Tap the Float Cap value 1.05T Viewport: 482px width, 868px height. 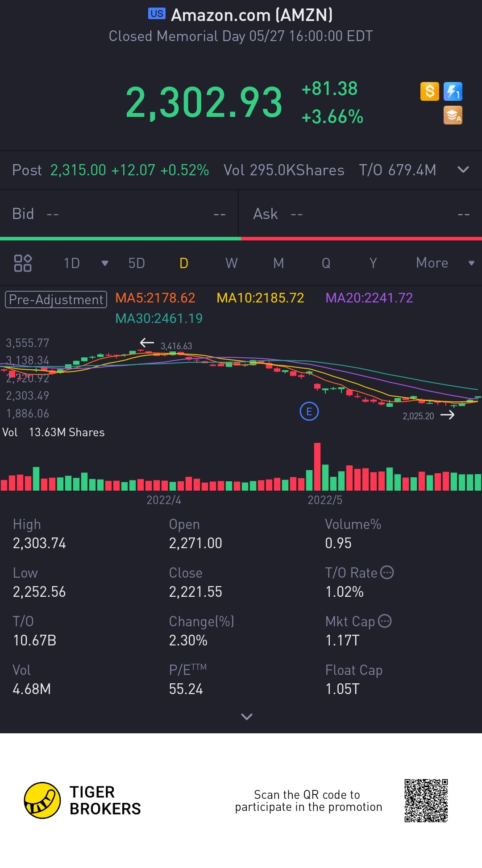click(x=342, y=689)
